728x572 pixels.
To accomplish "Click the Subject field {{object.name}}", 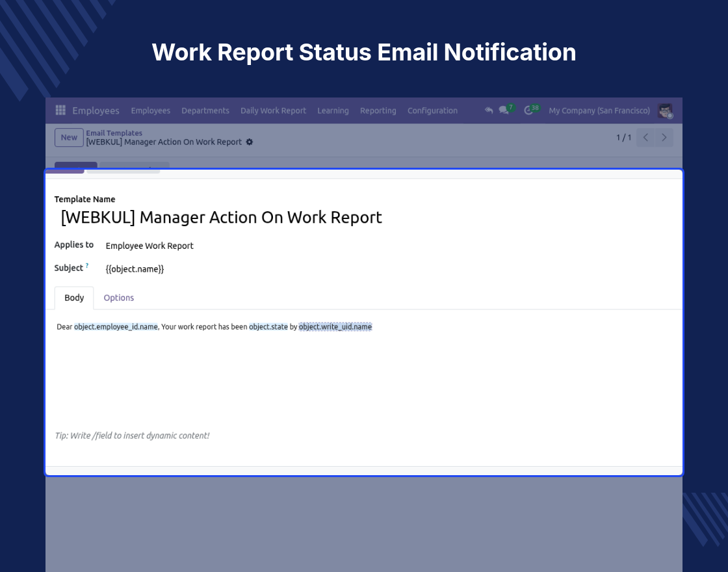I will pyautogui.click(x=135, y=269).
